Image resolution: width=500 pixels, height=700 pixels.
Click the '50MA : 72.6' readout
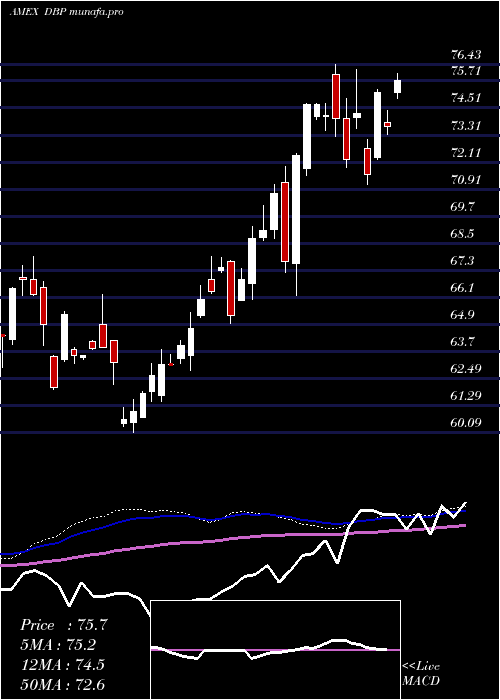[62, 684]
